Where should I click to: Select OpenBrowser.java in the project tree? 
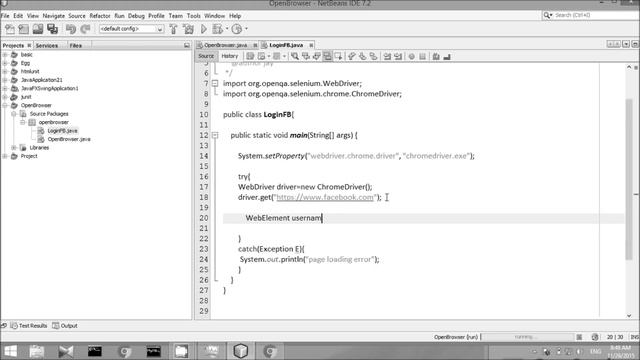[x=69, y=139]
